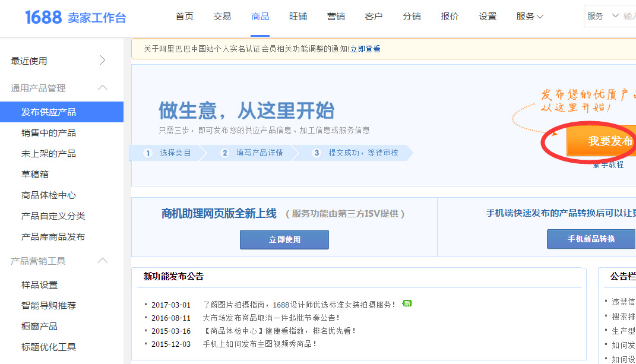
Task: Click the green 新 badge icon
Action: [407, 303]
